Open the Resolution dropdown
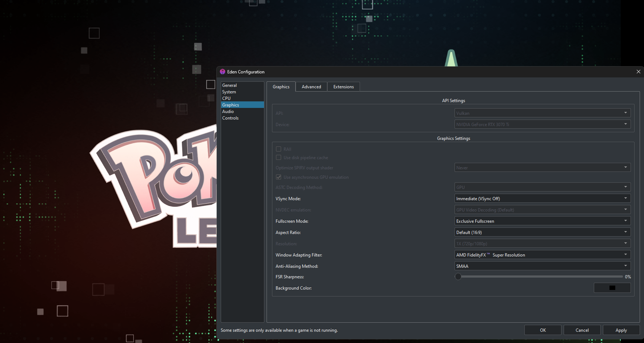The width and height of the screenshot is (644, 343). click(542, 243)
